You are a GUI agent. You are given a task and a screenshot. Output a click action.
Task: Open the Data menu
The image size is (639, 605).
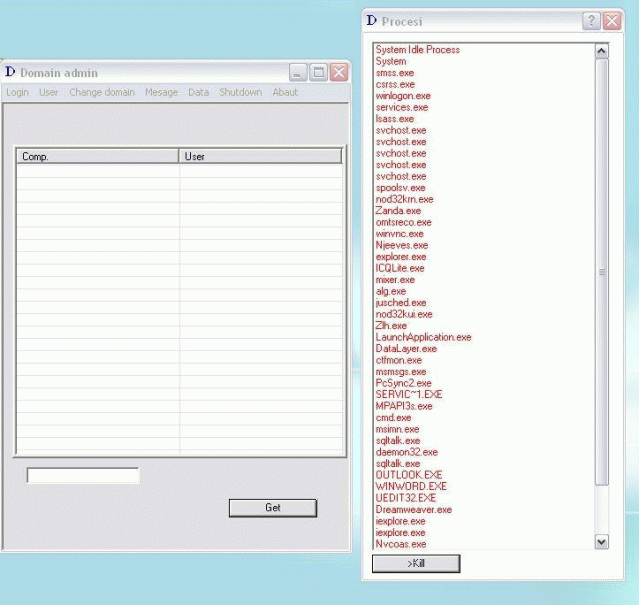[198, 92]
